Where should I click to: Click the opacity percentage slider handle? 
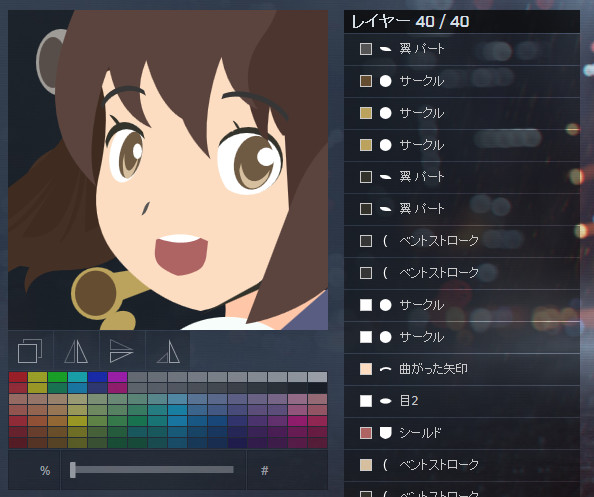[73, 470]
